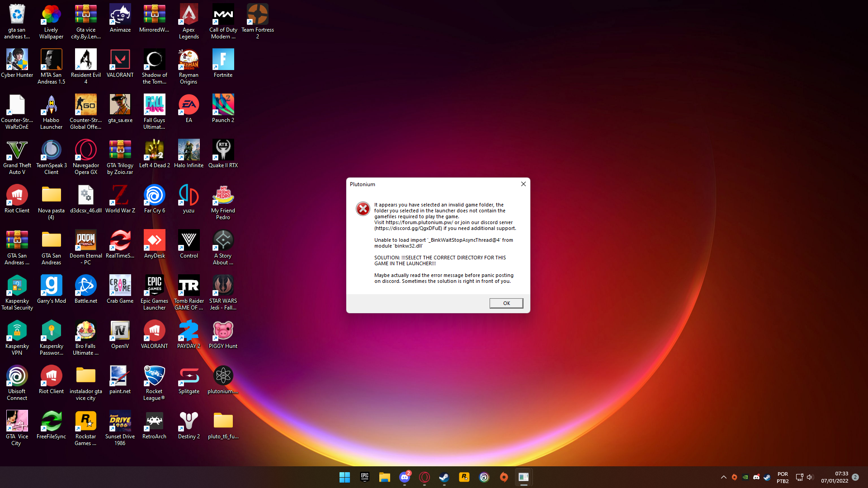Select the Rayman Origins shortcut
The height and width of the screenshot is (488, 868).
pyautogui.click(x=189, y=67)
